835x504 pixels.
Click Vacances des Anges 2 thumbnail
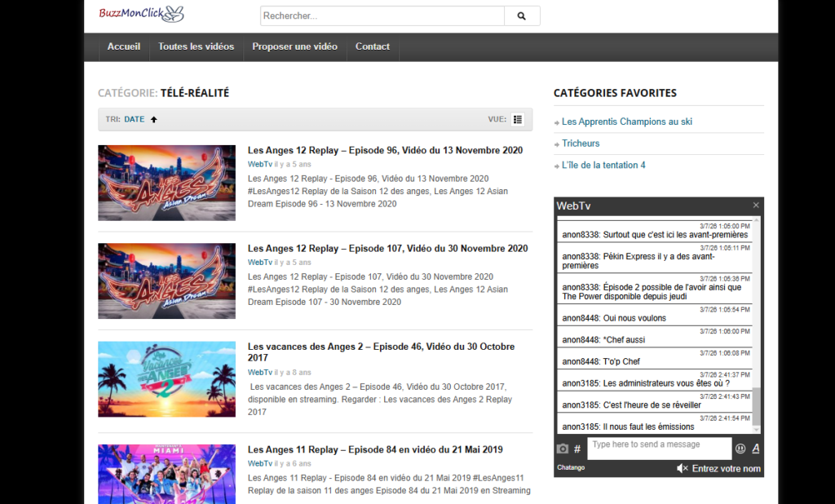point(166,378)
